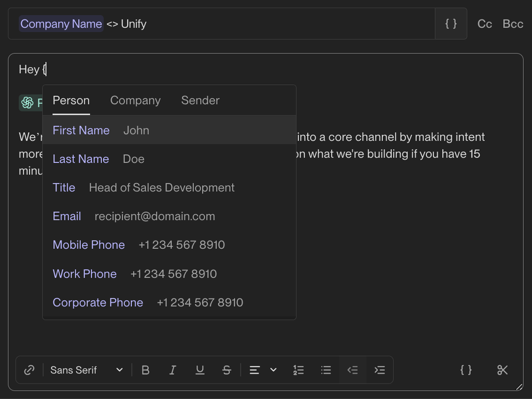Screen dimensions: 532x399
Task: Toggle underline formatting
Action: point(200,370)
